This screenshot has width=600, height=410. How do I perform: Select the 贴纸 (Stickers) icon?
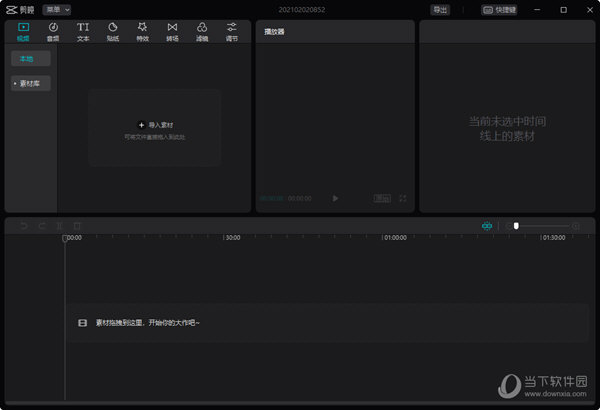pyautogui.click(x=113, y=31)
